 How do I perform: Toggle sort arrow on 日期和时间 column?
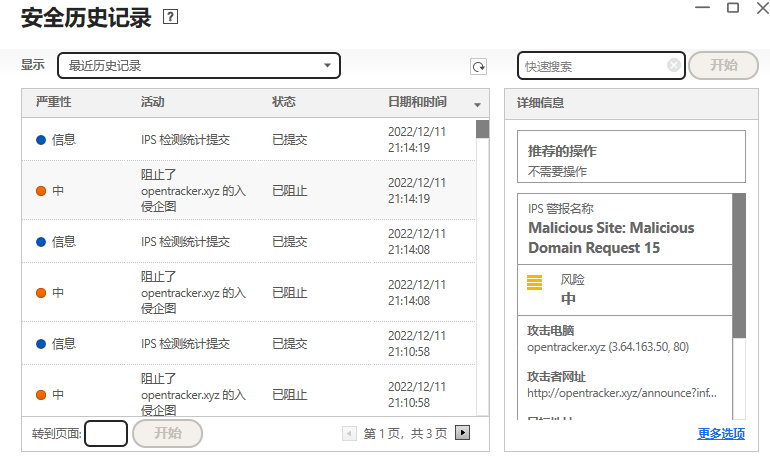[x=477, y=105]
